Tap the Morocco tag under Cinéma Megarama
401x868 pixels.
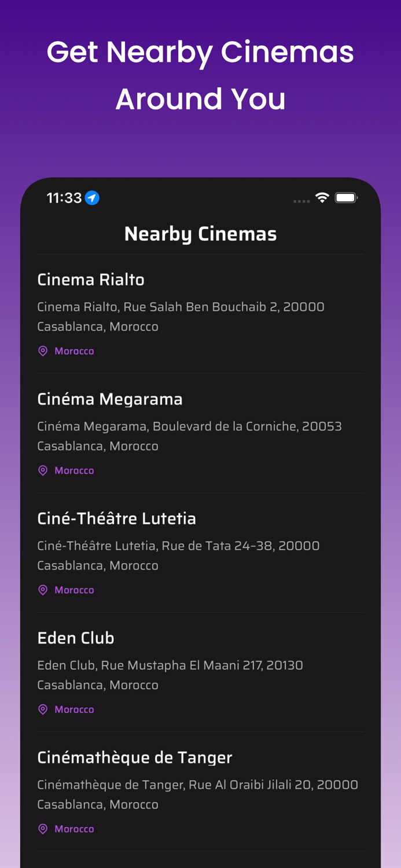point(74,470)
